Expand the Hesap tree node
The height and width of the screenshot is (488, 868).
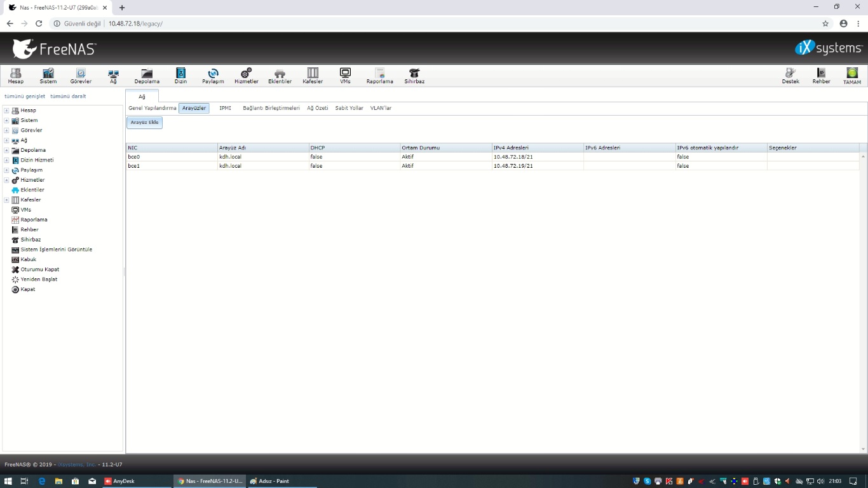pos(6,111)
